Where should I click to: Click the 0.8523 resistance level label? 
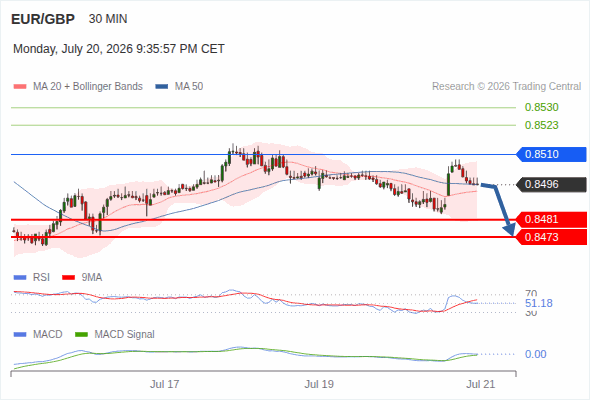pyautogui.click(x=541, y=125)
